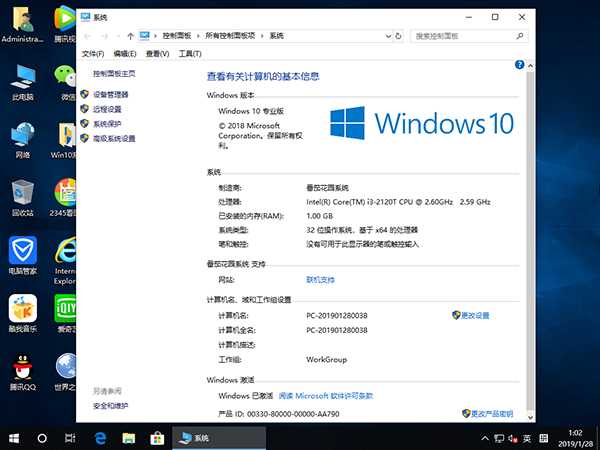Click the Forward navigation arrow
The image size is (600, 450).
coord(104,36)
